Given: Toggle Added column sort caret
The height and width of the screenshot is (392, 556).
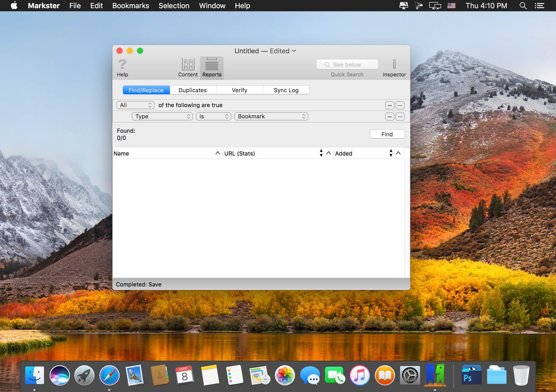Looking at the screenshot, I should [x=398, y=153].
